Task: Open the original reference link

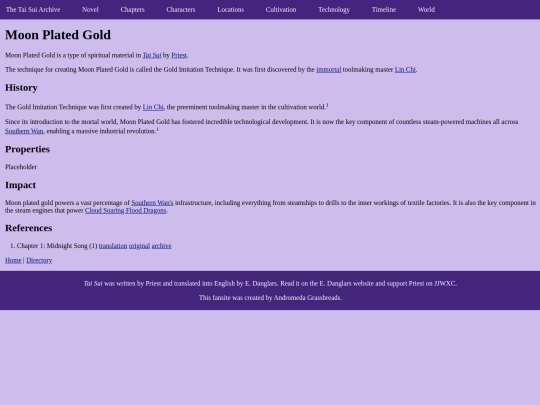Action: pos(139,246)
